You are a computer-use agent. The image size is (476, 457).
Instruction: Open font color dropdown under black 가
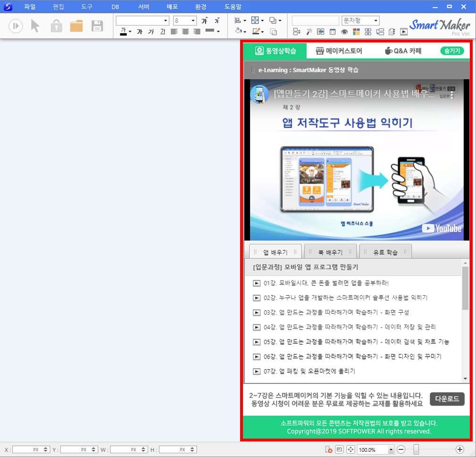(x=130, y=31)
